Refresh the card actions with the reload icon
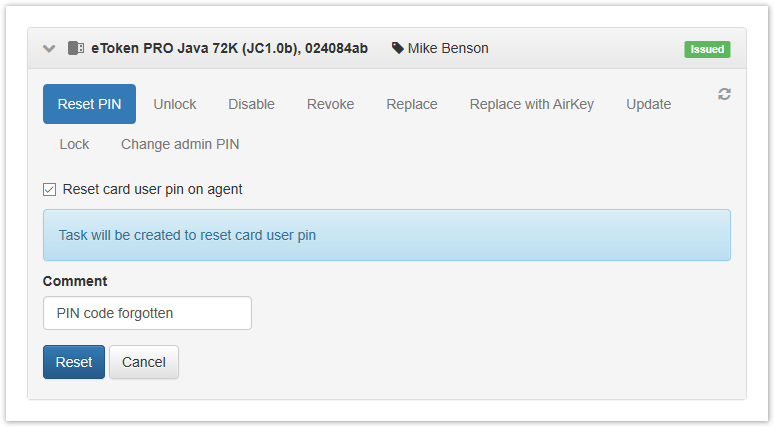 click(724, 94)
